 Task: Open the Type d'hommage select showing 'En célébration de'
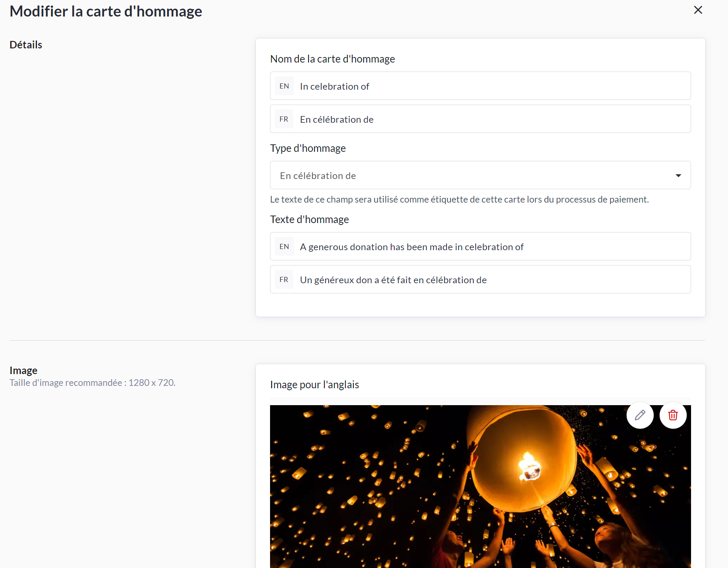click(472, 175)
